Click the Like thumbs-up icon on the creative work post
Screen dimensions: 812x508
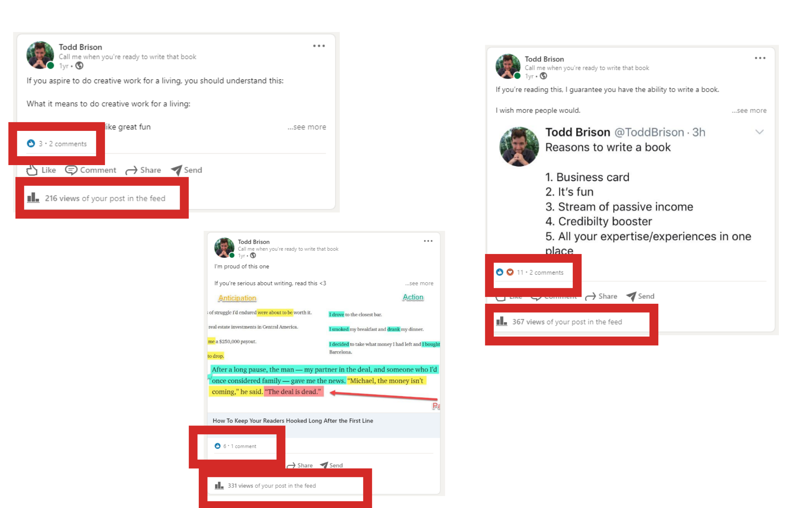(32, 170)
